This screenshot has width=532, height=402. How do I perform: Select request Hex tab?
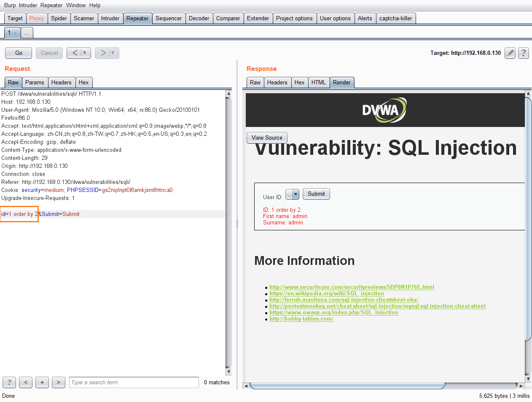coord(84,82)
